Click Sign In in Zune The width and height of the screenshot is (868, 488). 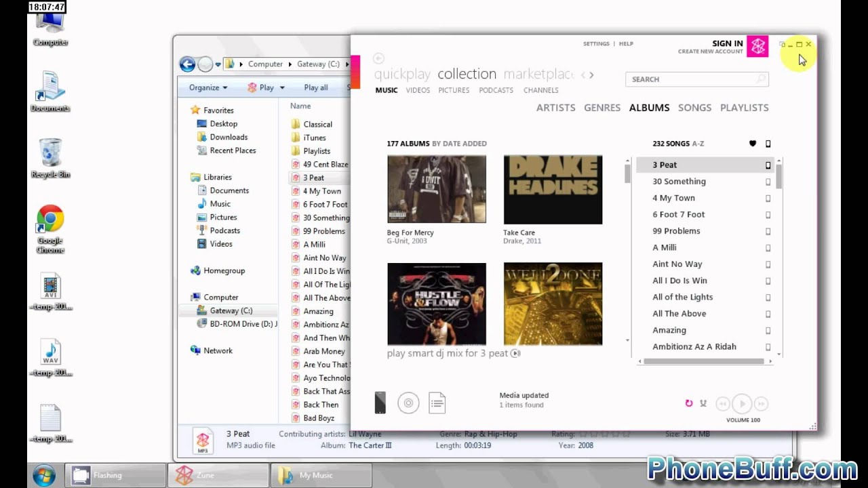727,43
